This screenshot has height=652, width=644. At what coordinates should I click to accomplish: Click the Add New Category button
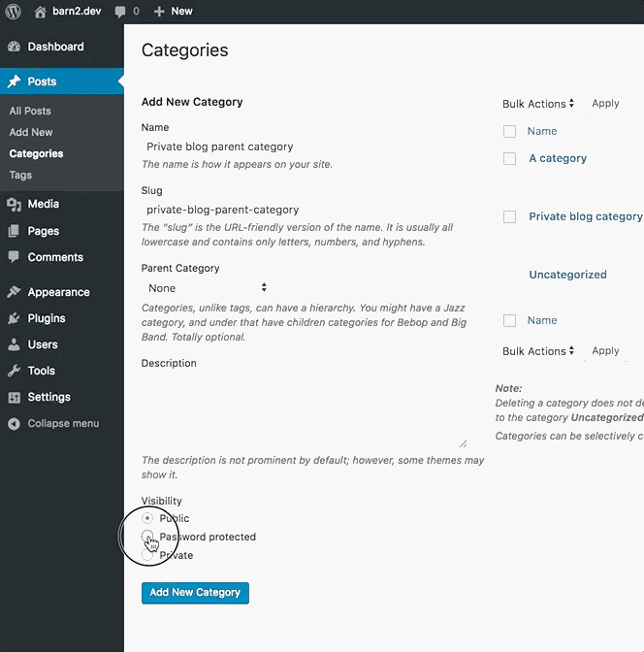[x=195, y=593]
